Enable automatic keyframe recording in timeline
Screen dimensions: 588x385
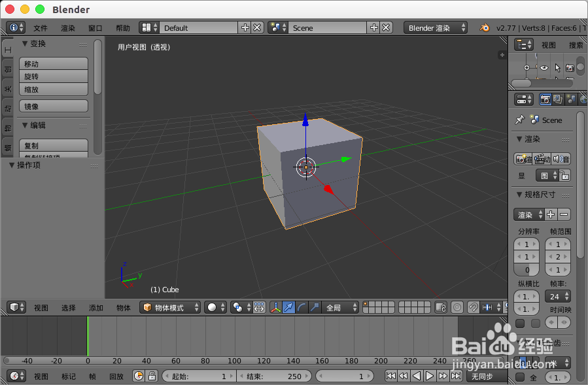pyautogui.click(x=139, y=376)
